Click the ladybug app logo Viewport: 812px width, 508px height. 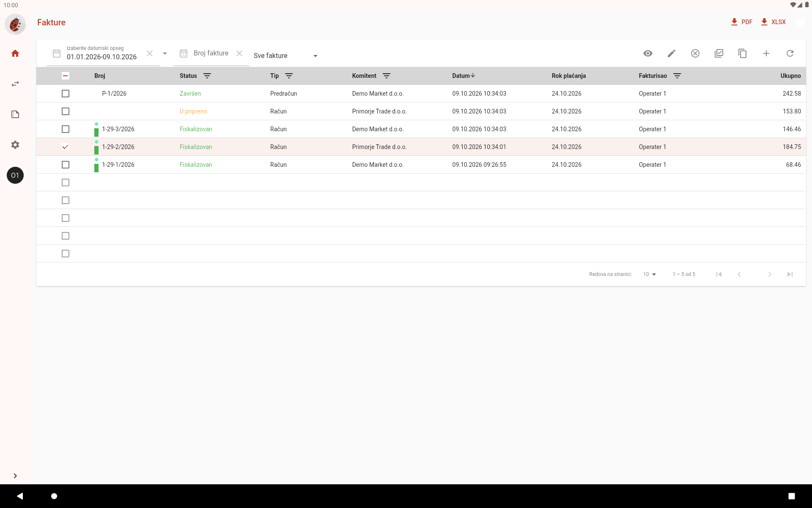(x=15, y=24)
